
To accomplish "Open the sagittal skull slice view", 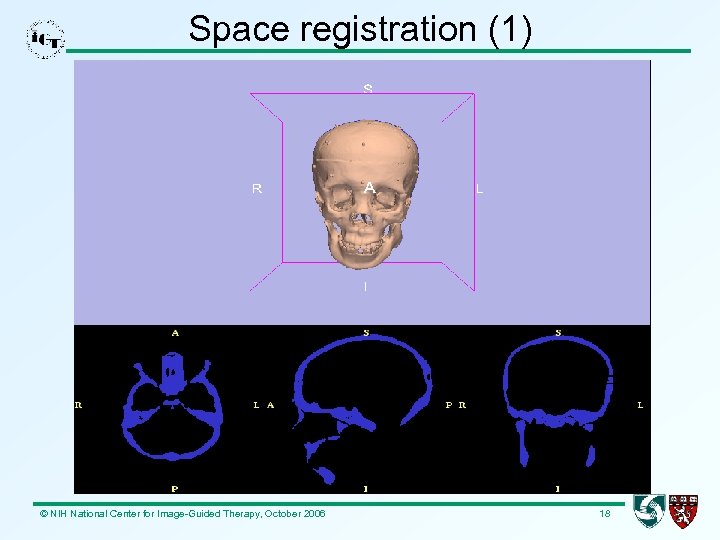I will [x=363, y=409].
